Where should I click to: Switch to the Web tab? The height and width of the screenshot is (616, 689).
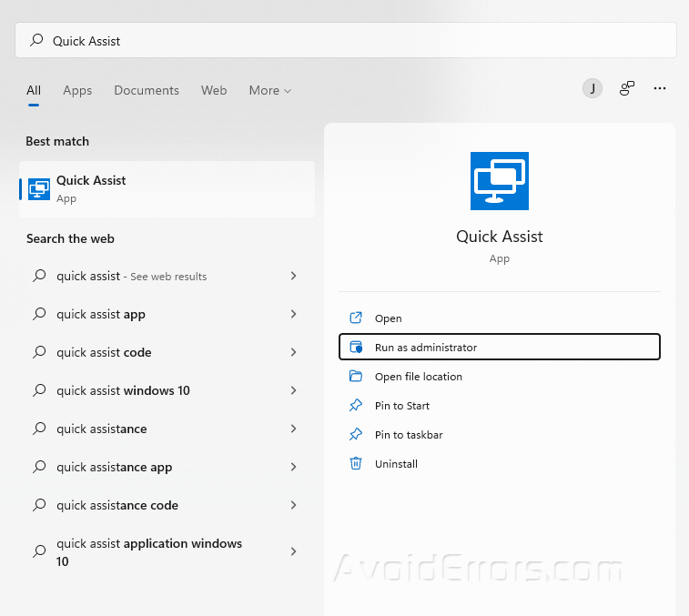click(x=214, y=90)
